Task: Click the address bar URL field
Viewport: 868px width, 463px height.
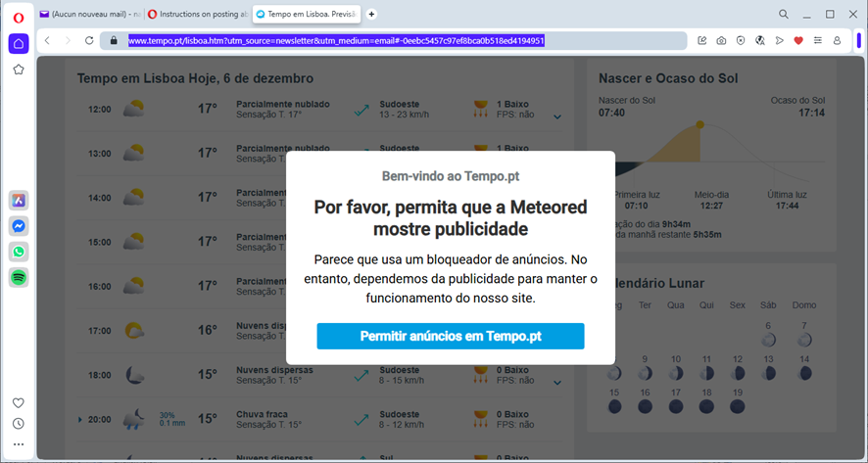Action: pos(393,40)
